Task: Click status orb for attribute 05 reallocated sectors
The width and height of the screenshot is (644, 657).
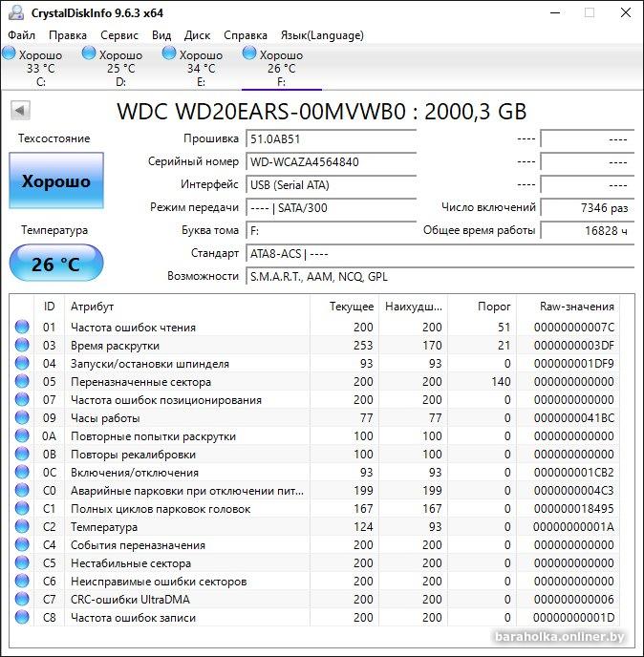Action: (22, 381)
